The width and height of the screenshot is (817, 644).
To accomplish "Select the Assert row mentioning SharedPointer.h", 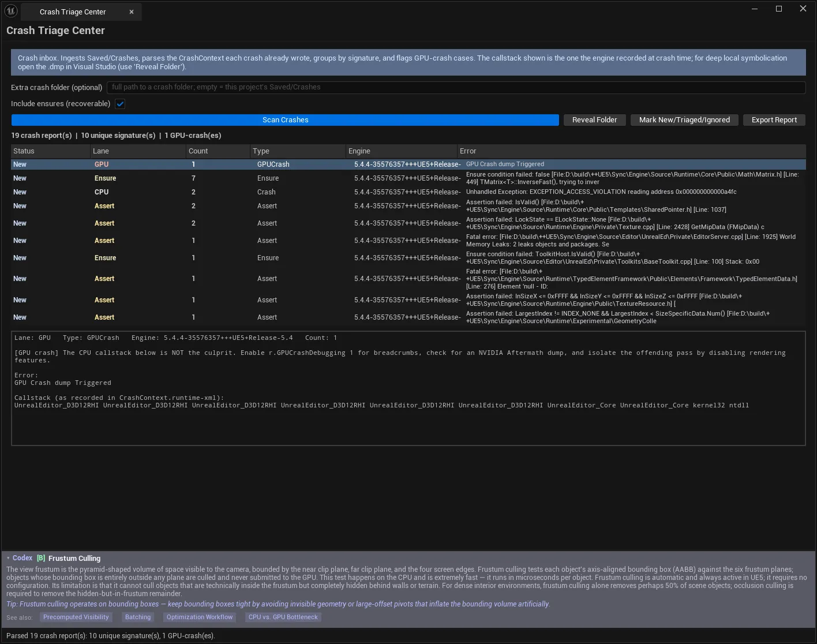I will (x=409, y=206).
